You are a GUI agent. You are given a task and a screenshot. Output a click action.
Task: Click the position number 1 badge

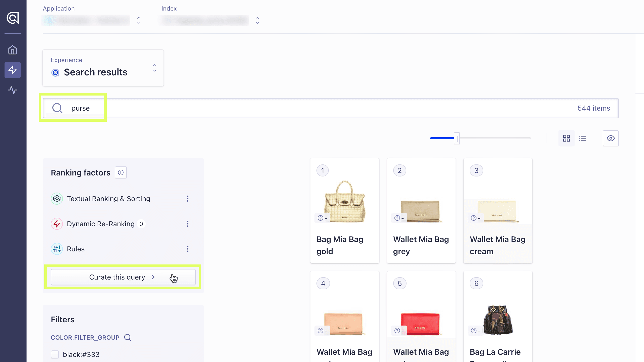[x=323, y=170]
